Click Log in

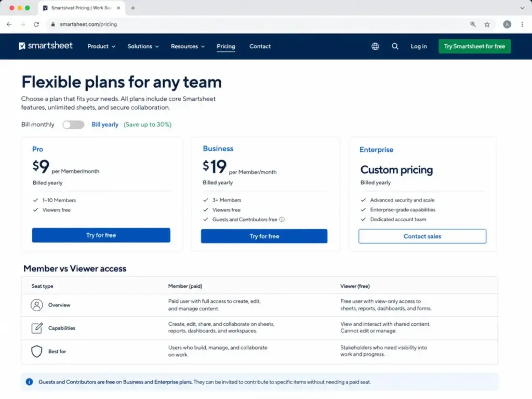(419, 46)
